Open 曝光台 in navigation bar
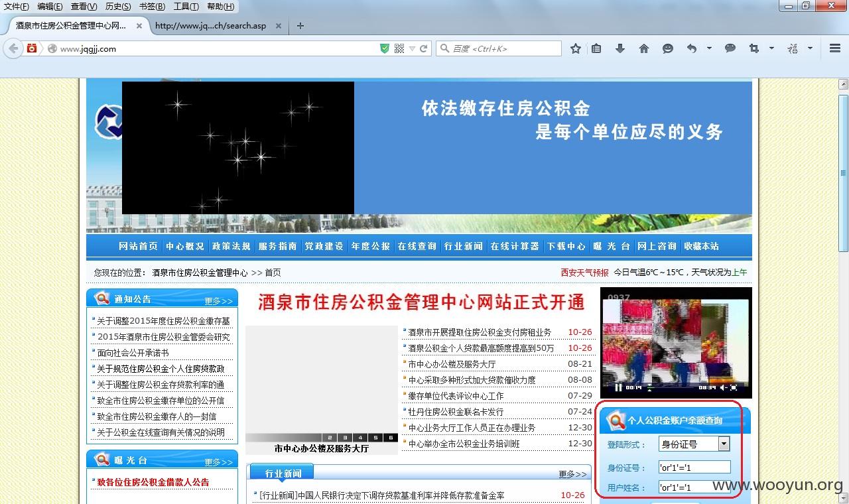This screenshot has height=504, width=849. [x=611, y=246]
